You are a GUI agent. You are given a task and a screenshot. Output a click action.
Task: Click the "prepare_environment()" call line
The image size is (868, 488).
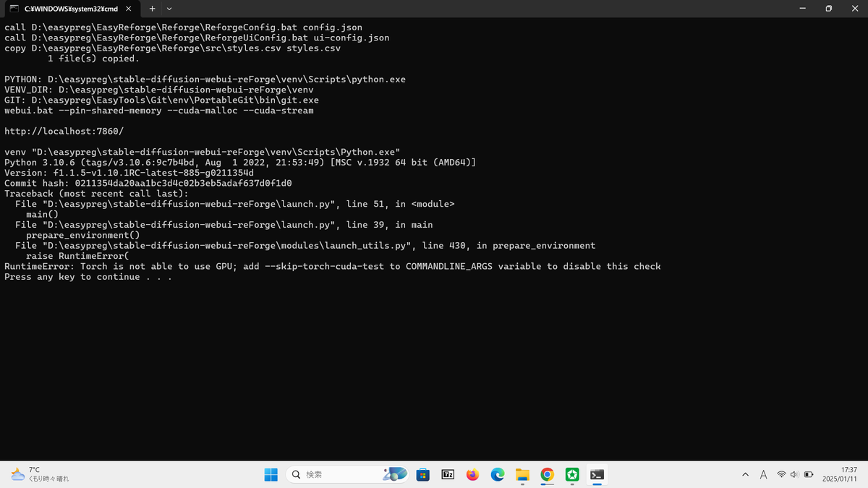(82, 236)
